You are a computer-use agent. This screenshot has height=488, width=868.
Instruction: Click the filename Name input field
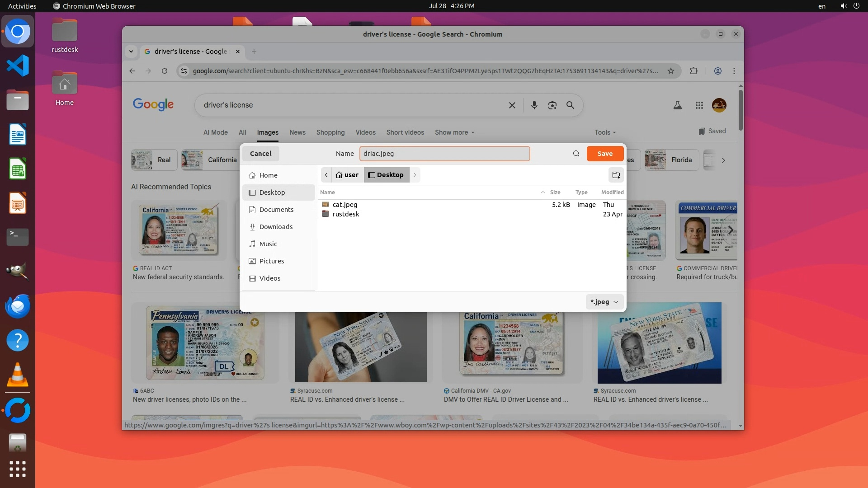pos(444,154)
